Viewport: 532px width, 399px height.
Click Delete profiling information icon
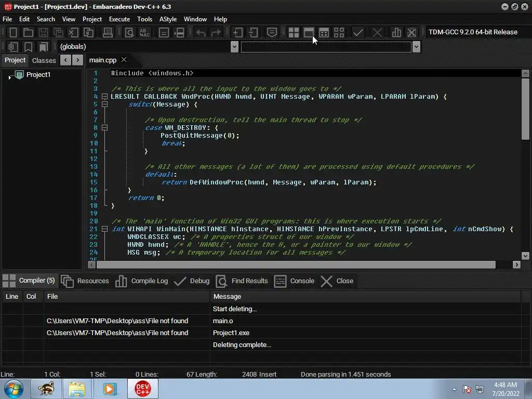tap(411, 33)
